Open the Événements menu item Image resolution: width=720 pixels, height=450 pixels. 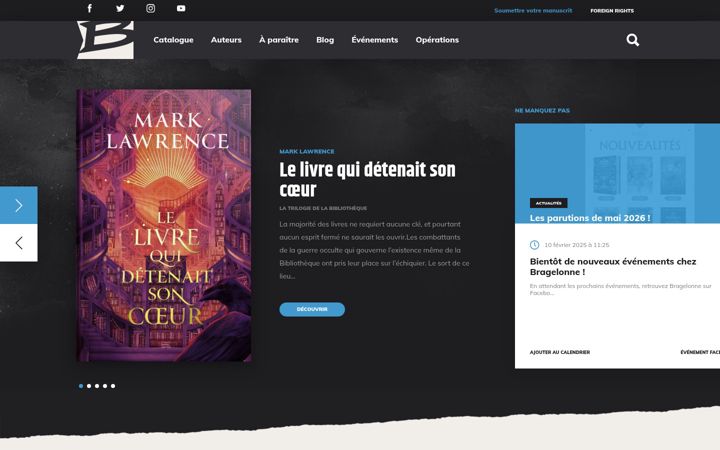[x=375, y=40]
